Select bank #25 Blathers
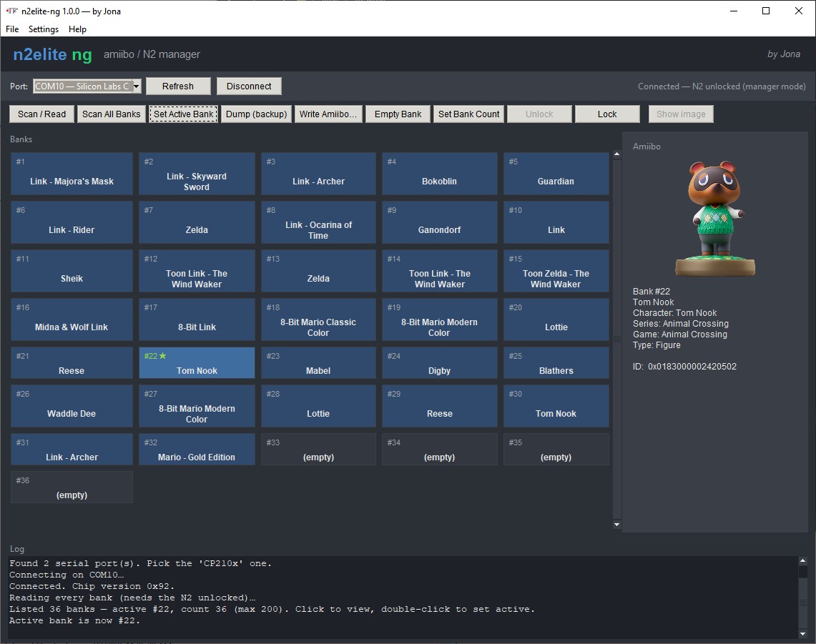This screenshot has height=644, width=816. point(556,363)
